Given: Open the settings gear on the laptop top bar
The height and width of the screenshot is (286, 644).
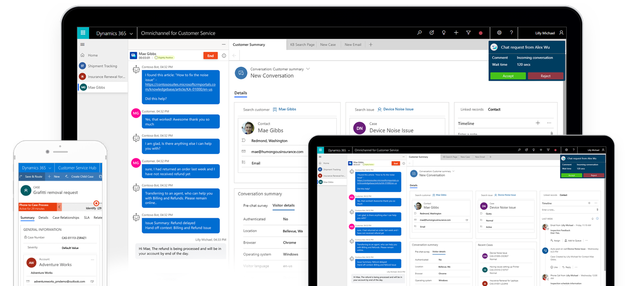Looking at the screenshot, I should [x=499, y=33].
